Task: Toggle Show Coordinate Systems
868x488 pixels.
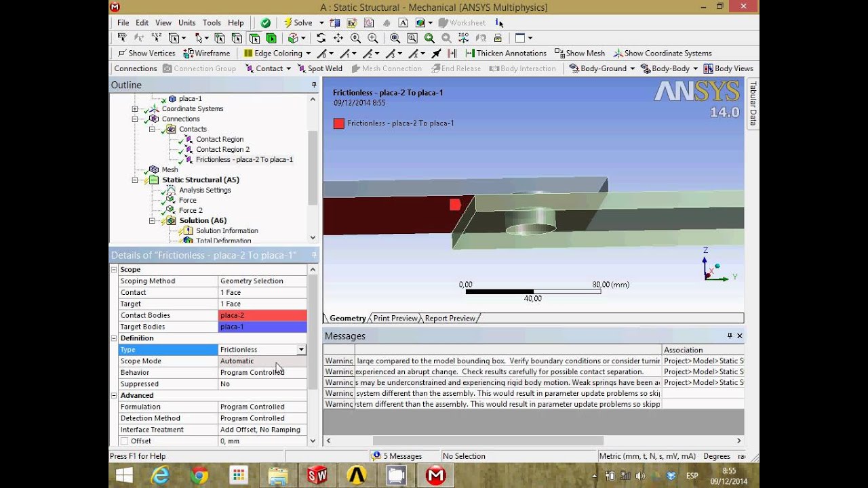Action: coord(663,53)
